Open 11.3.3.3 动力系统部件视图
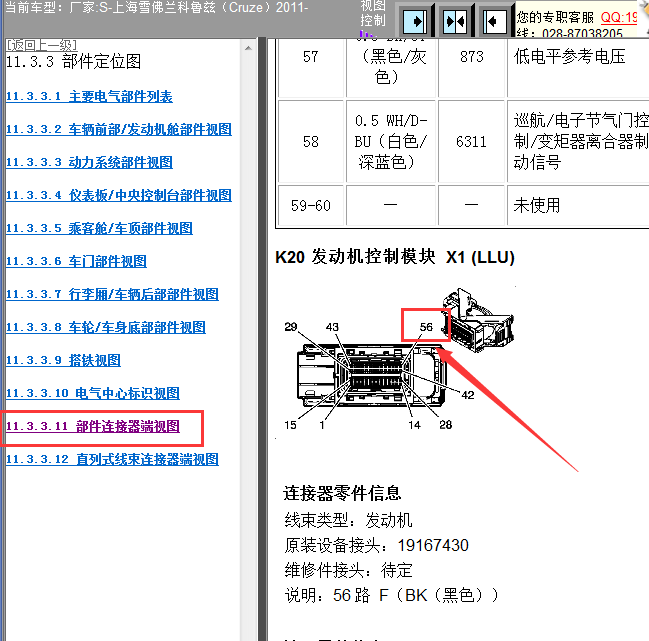The width and height of the screenshot is (649, 641). (89, 162)
